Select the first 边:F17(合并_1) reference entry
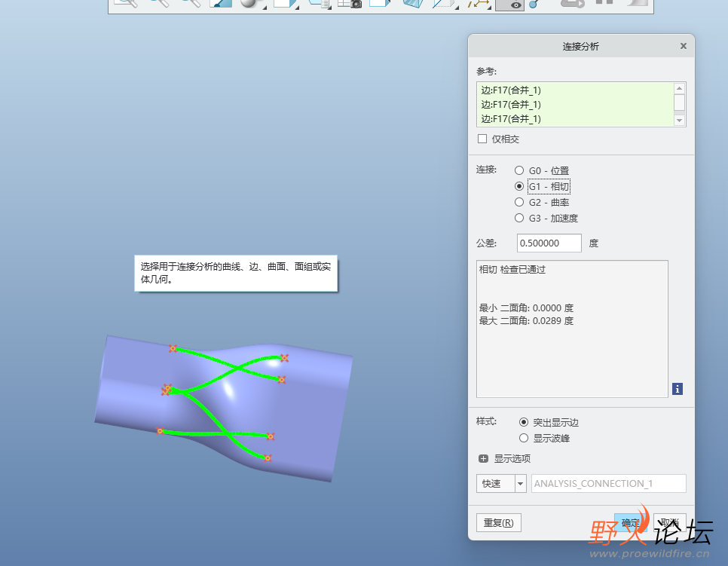The width and height of the screenshot is (728, 566). coord(511,90)
